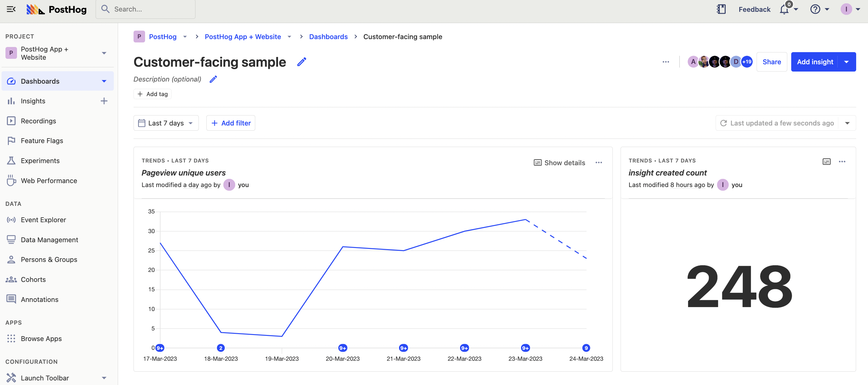Add new insight via Insights plus icon
868x385 pixels.
click(104, 101)
